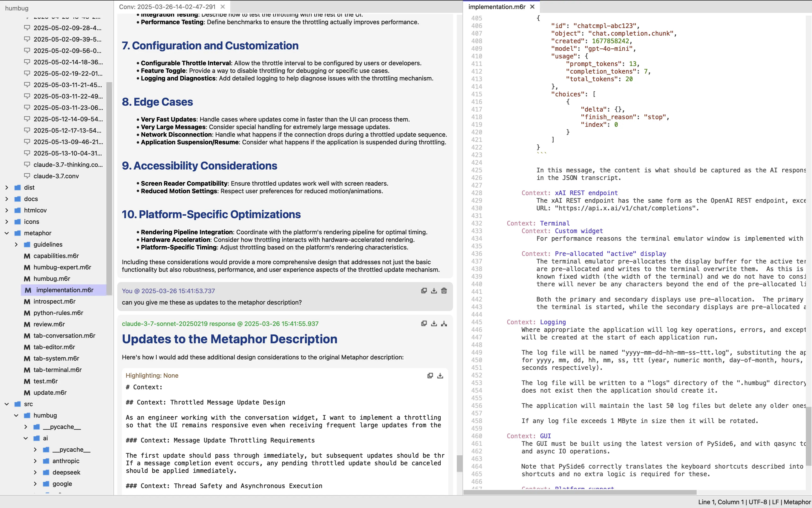
Task: Delete the user message with trash icon
Action: tap(444, 291)
